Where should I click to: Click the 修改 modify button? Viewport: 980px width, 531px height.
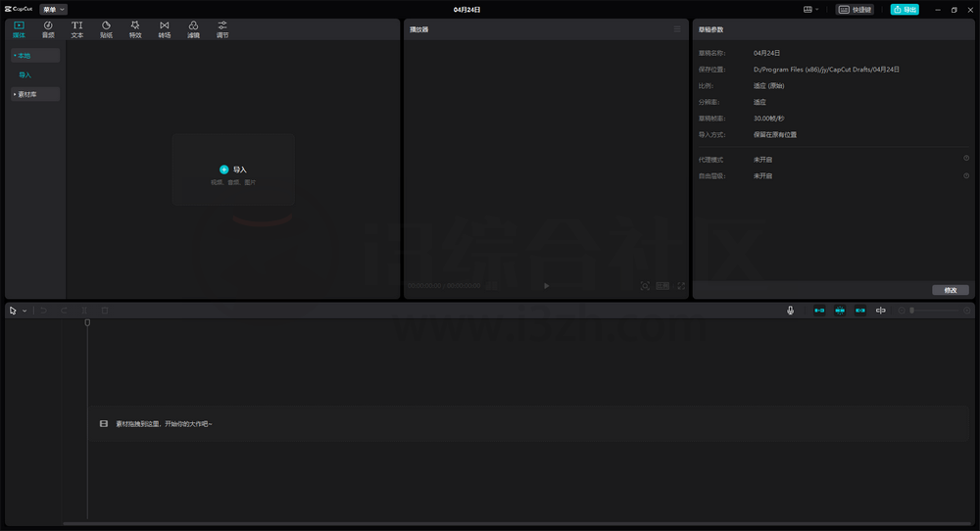pyautogui.click(x=950, y=290)
